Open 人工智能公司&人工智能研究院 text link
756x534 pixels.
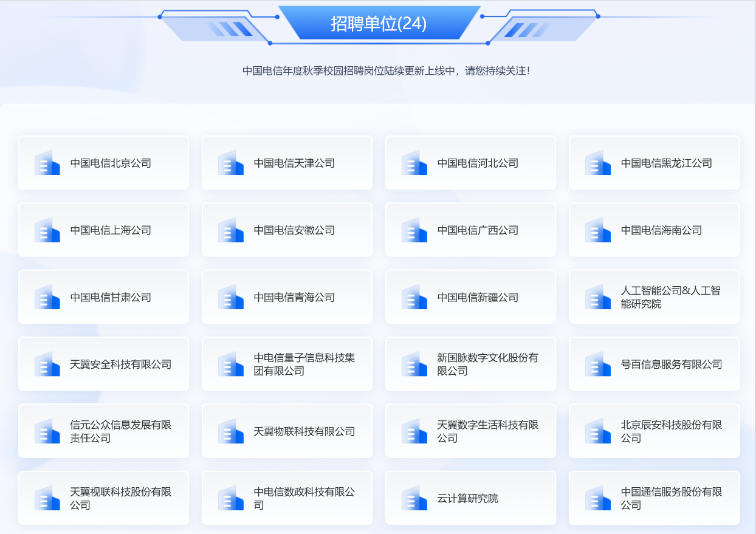pos(670,297)
